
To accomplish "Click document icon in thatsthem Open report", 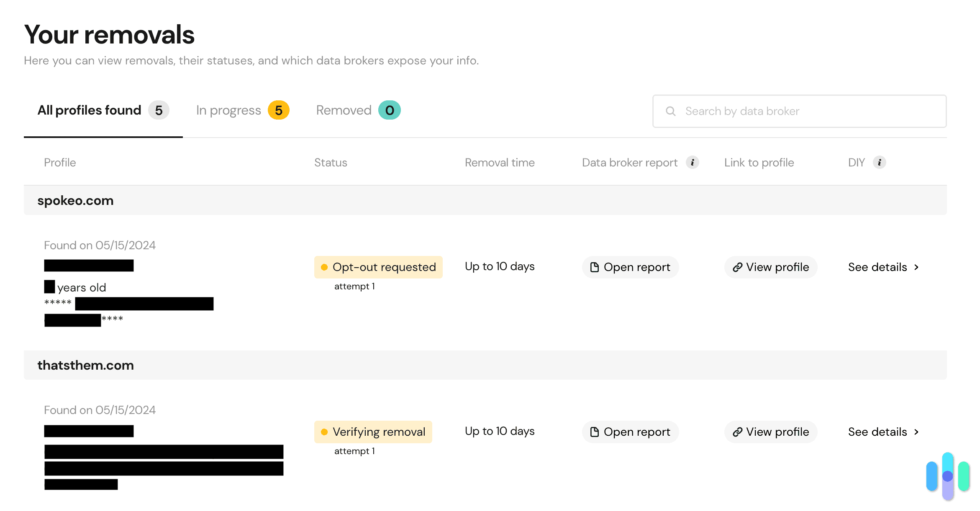I will pos(594,432).
